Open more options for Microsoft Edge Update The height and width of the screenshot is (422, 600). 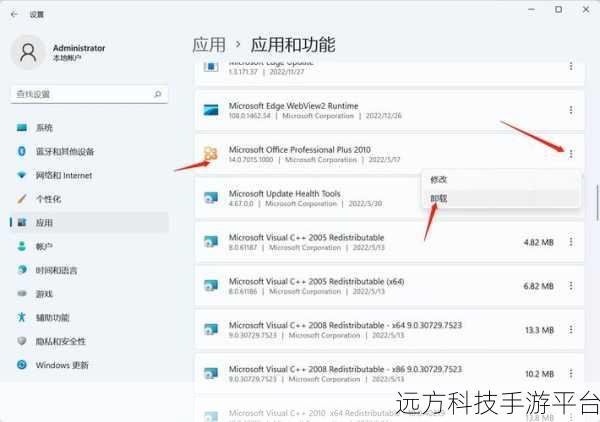coord(571,66)
